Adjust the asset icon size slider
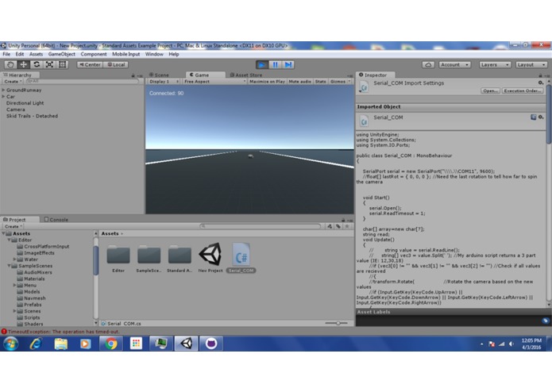 tap(338, 324)
